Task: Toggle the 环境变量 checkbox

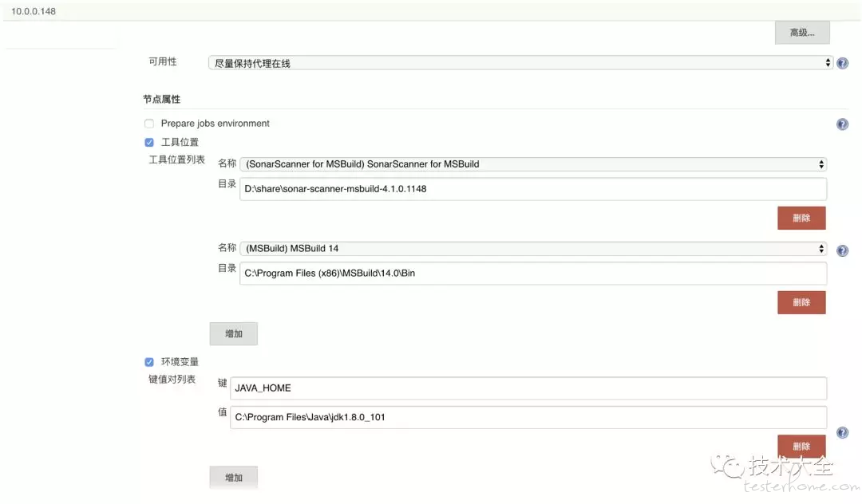Action: pos(149,362)
